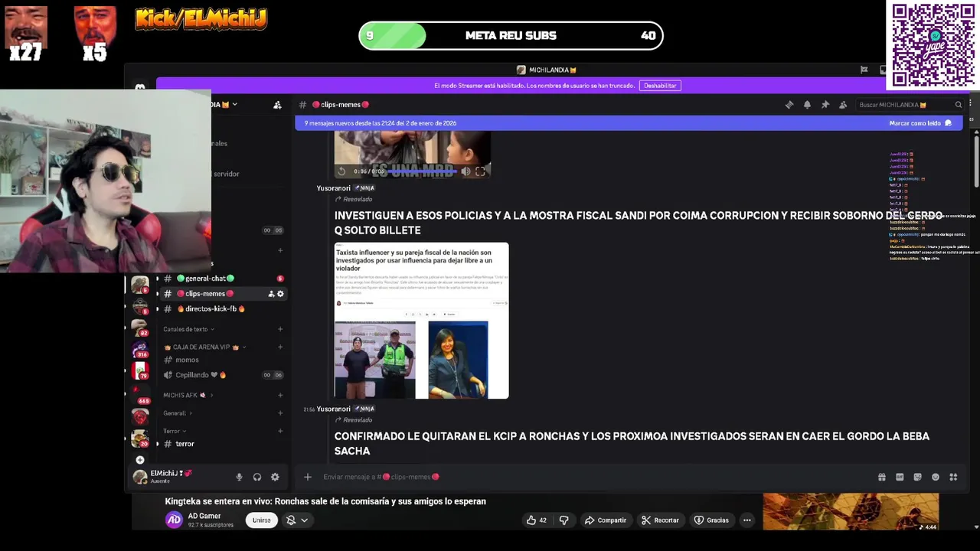980x551 pixels.
Task: Open AD Gamer channel avatar
Action: (174, 520)
